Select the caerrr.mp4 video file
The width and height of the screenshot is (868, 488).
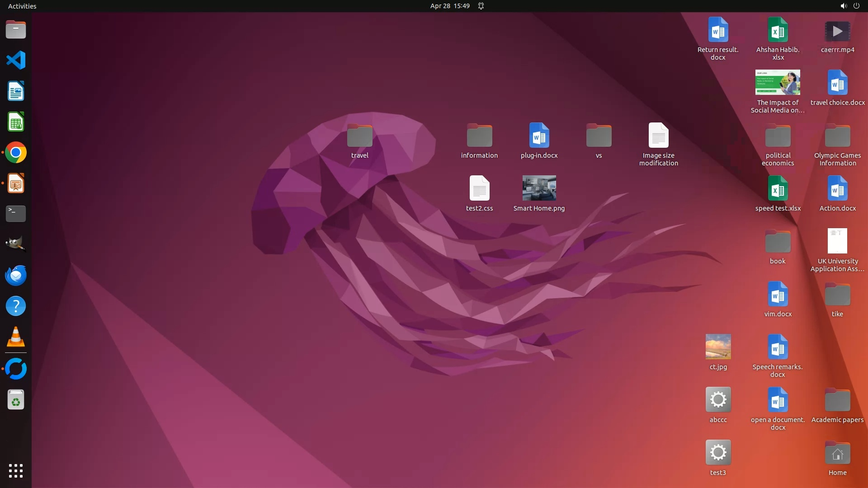(x=837, y=32)
